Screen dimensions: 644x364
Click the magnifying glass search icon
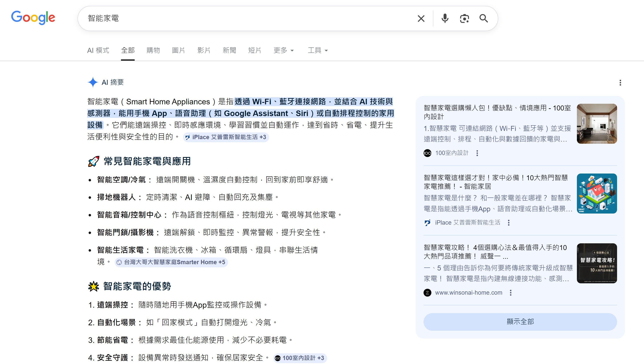pyautogui.click(x=483, y=18)
